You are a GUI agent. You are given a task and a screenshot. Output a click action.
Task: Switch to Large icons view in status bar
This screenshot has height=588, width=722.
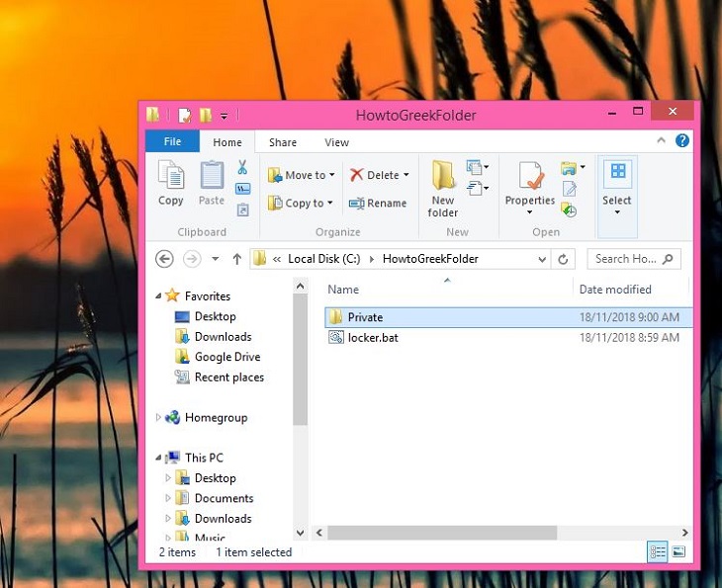678,551
